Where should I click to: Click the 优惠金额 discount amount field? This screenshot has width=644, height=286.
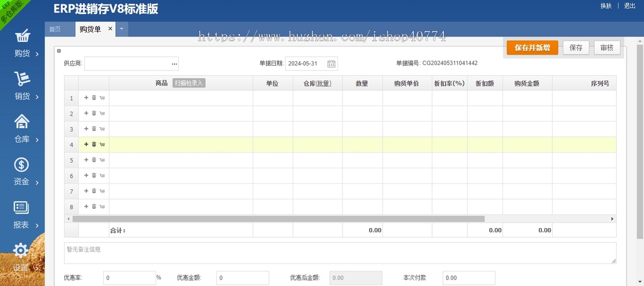point(243,278)
